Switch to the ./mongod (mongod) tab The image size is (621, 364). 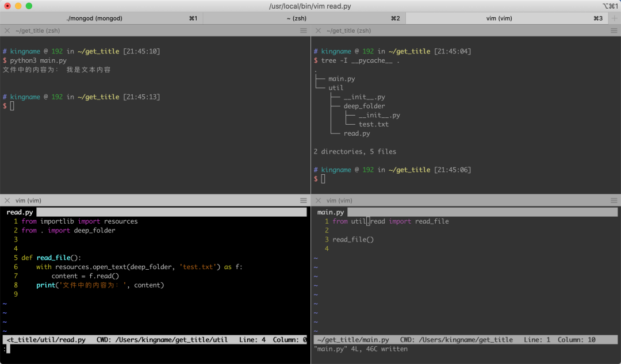pos(101,18)
